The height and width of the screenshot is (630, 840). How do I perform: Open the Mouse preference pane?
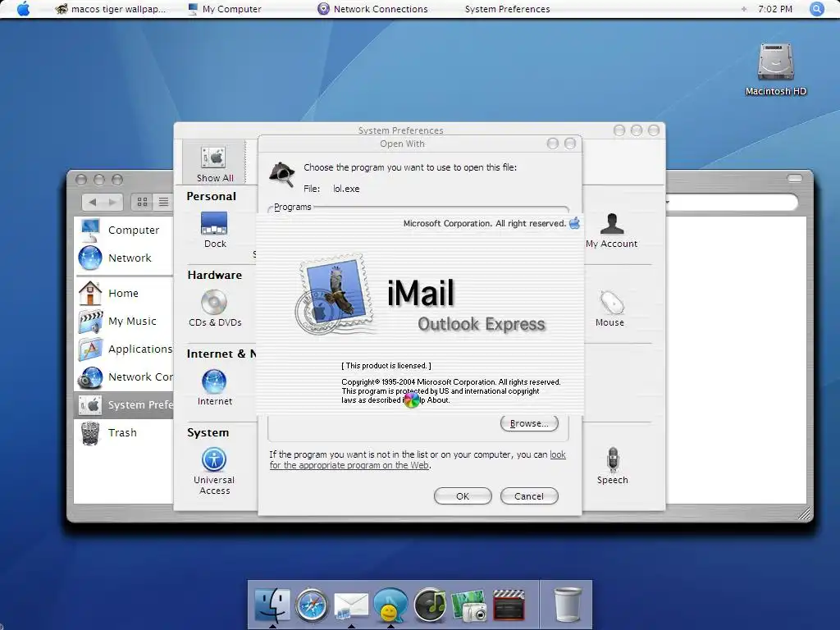click(x=610, y=308)
